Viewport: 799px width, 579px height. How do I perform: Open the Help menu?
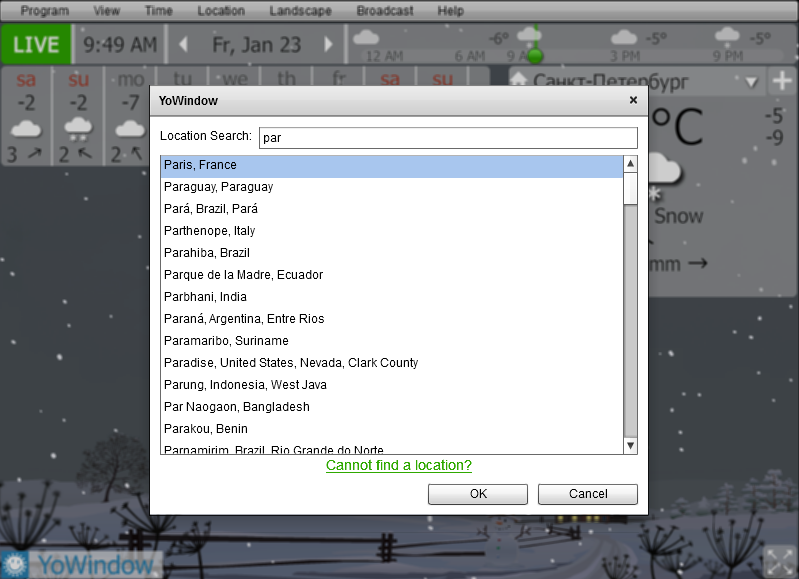450,11
